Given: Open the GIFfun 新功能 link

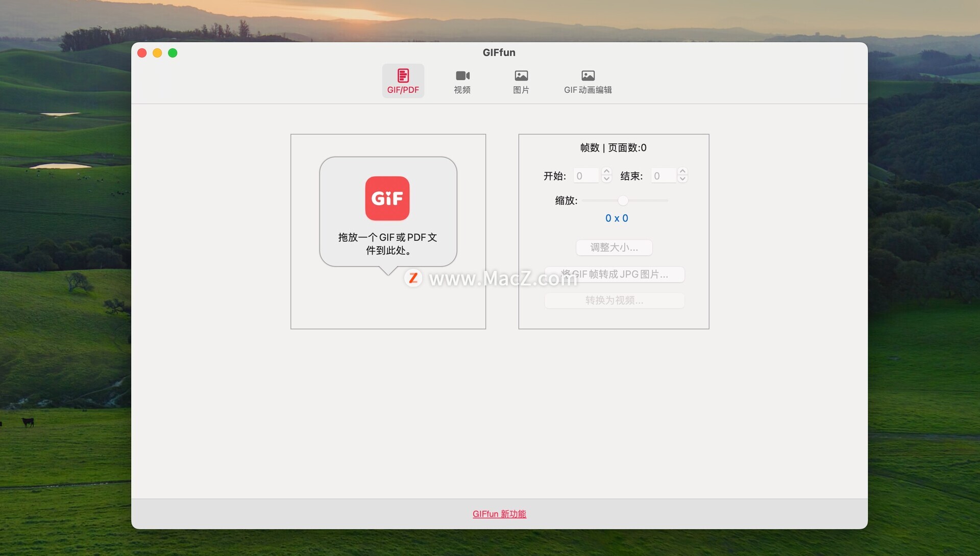Looking at the screenshot, I should point(499,514).
